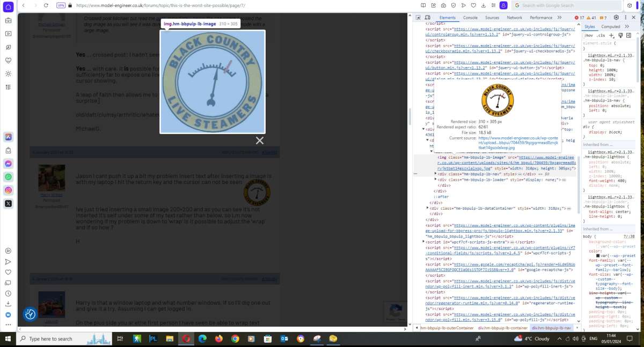Image resolution: width=644 pixels, height=347 pixels.
Task: Open DevTools settings gear
Action: [x=616, y=18]
